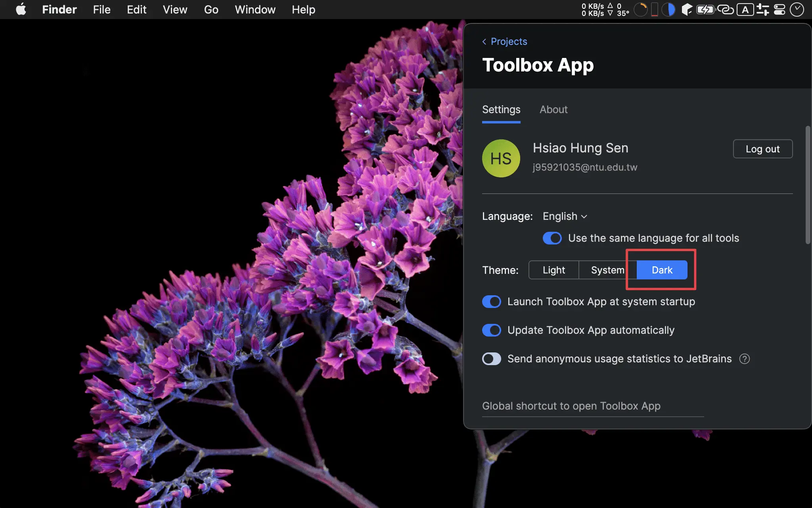Viewport: 812px width, 508px height.
Task: Open Control Center in the menu bar
Action: (779, 10)
